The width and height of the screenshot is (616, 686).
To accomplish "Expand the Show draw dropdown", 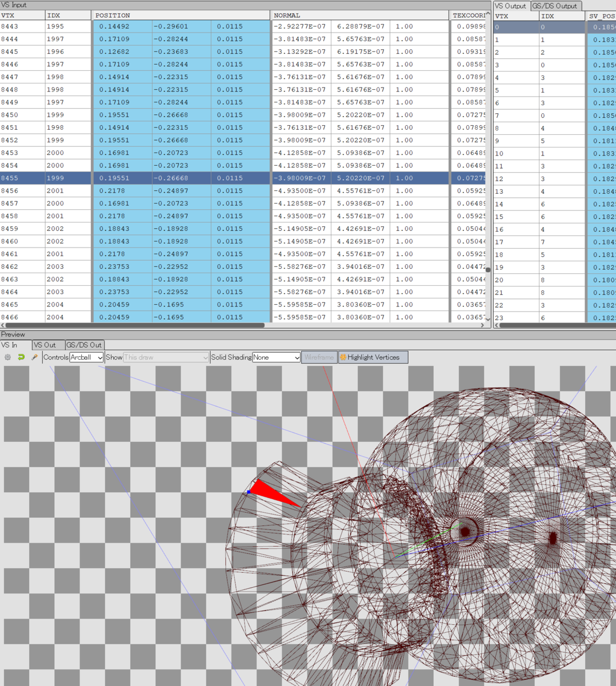I will click(166, 357).
